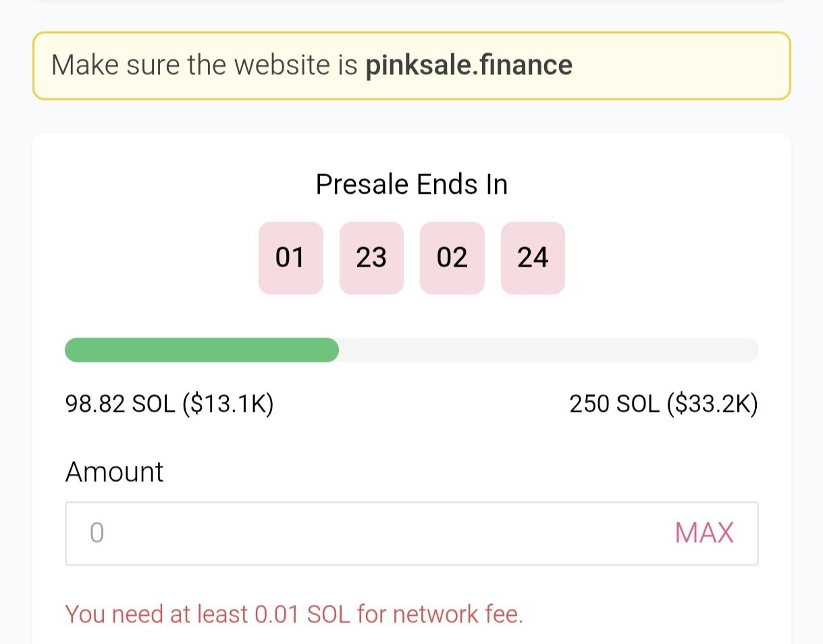Click the Amount field label
The height and width of the screenshot is (644, 823).
114,472
